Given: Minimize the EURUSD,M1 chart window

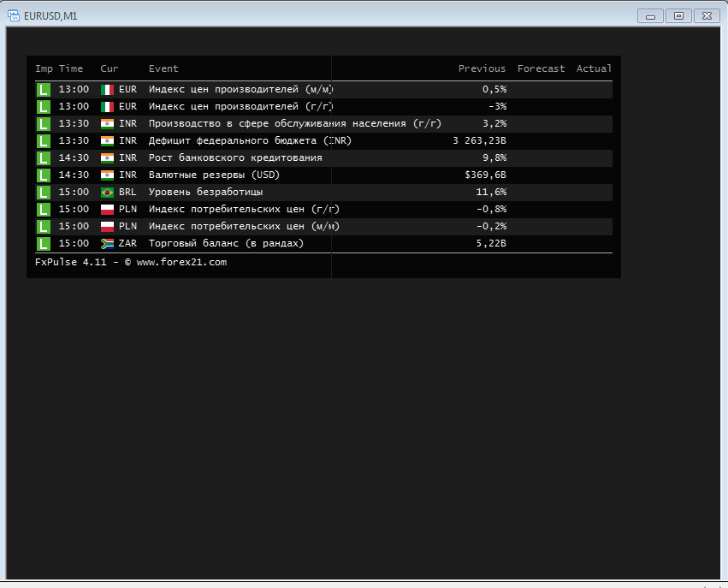Looking at the screenshot, I should (x=650, y=16).
